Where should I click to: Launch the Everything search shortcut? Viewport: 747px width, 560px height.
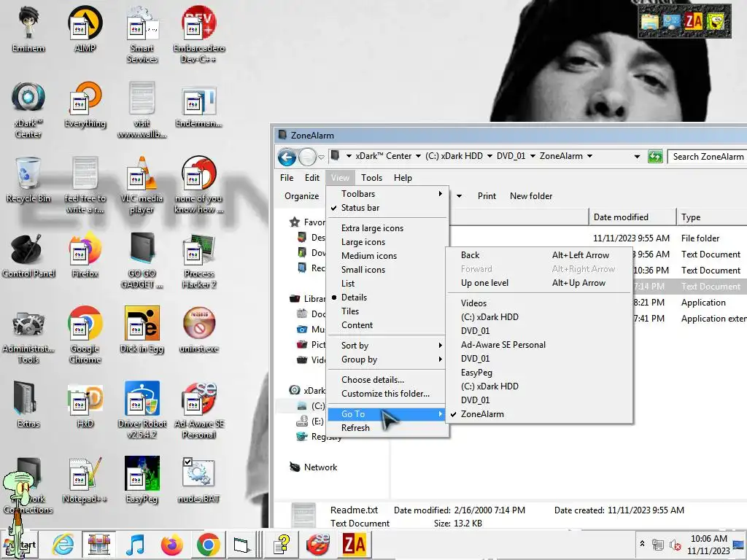tap(85, 105)
